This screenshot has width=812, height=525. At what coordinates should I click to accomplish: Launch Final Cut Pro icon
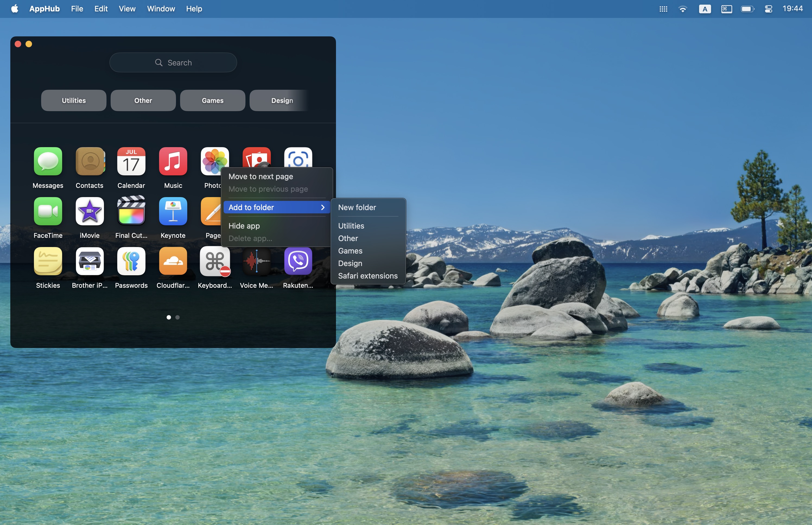(131, 211)
